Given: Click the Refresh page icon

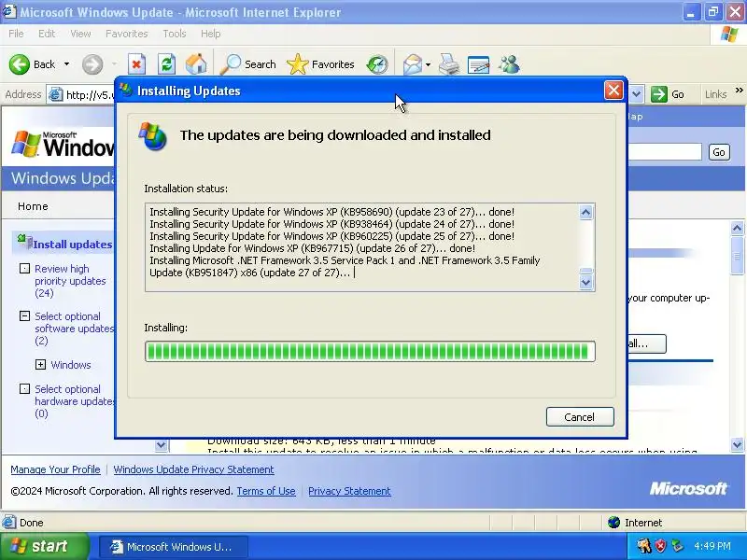Looking at the screenshot, I should point(167,64).
